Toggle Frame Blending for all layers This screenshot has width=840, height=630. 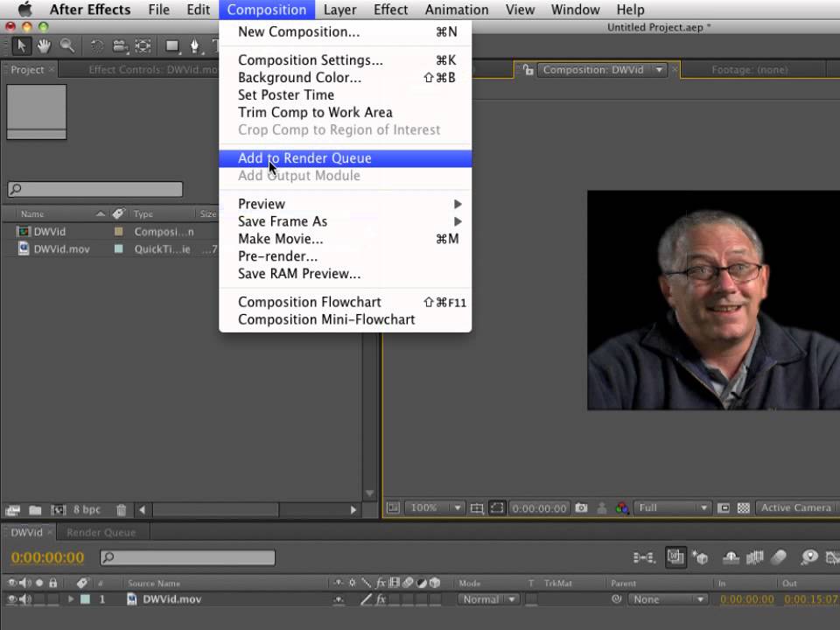tap(754, 557)
